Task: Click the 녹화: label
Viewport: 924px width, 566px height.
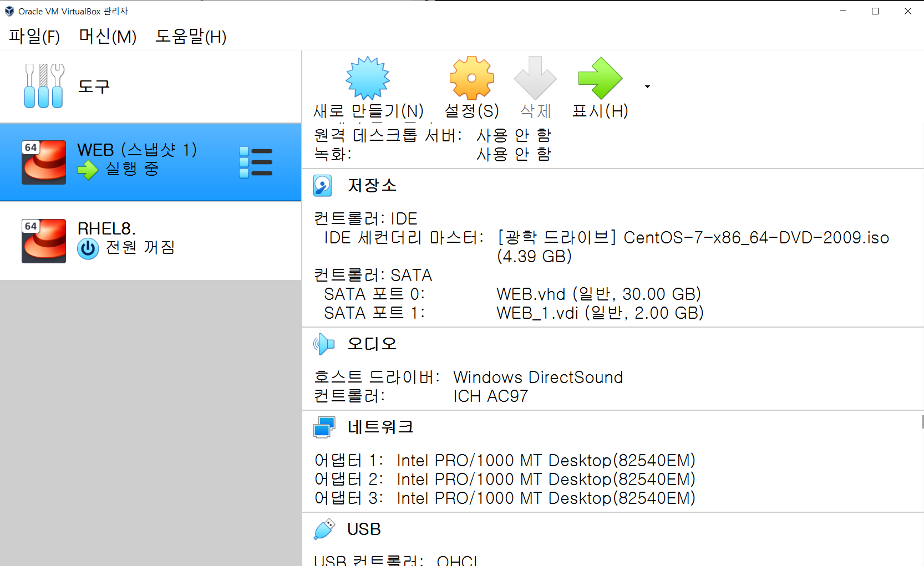Action: coord(333,154)
